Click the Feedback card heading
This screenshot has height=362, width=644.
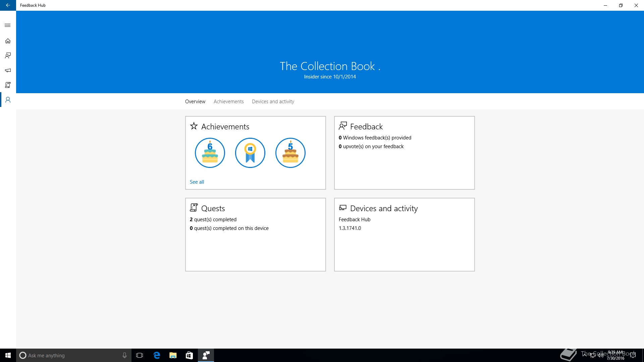pos(366,127)
